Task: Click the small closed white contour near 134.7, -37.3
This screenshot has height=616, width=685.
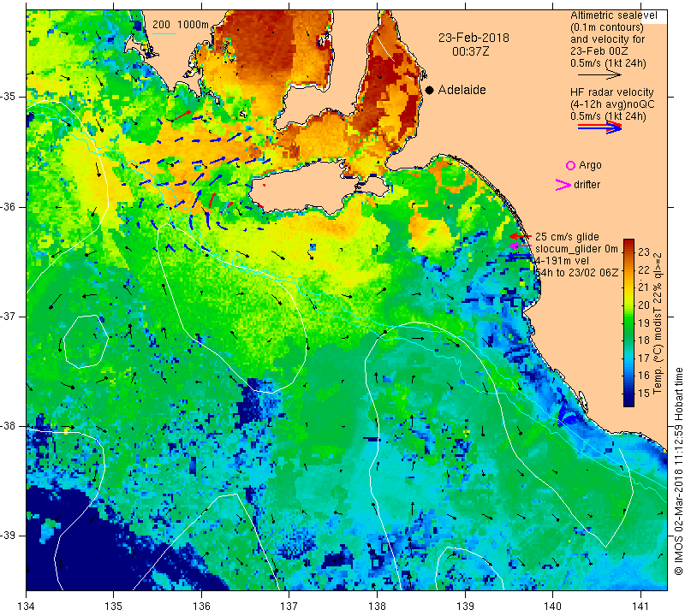Action: (x=86, y=341)
